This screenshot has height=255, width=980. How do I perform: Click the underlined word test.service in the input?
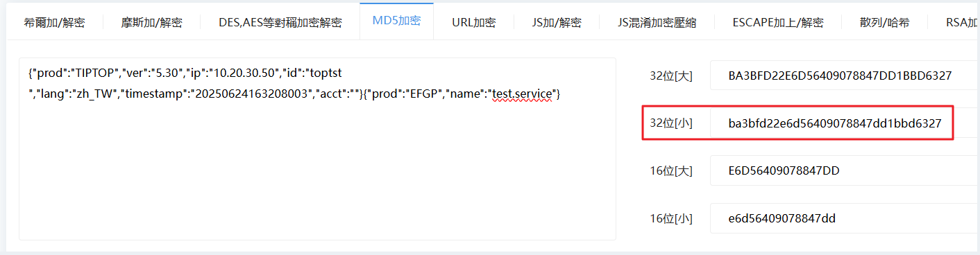(522, 94)
